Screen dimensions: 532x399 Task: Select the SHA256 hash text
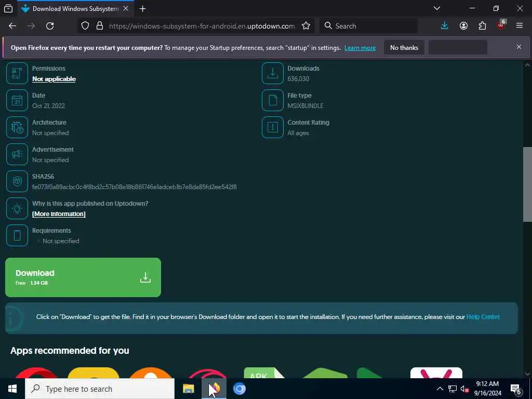click(135, 187)
